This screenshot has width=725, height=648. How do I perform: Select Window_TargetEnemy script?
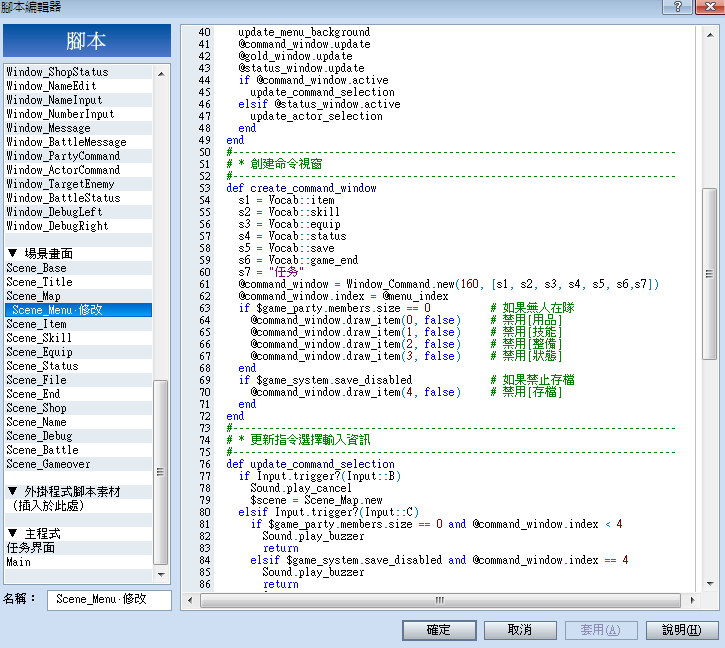[x=79, y=184]
